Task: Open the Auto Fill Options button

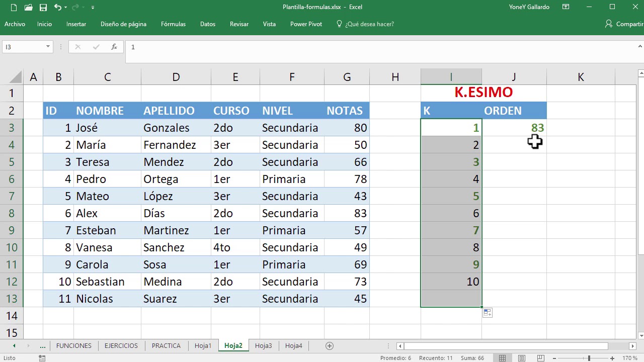Action: (487, 312)
